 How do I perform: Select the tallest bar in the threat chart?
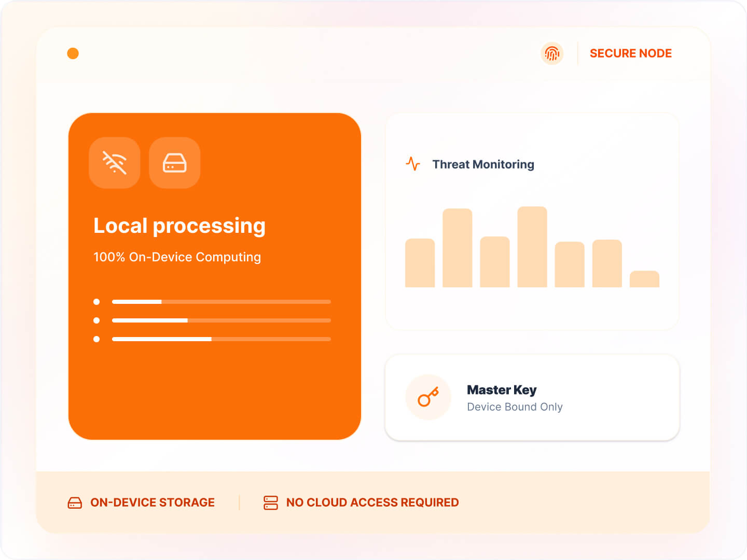(x=532, y=246)
